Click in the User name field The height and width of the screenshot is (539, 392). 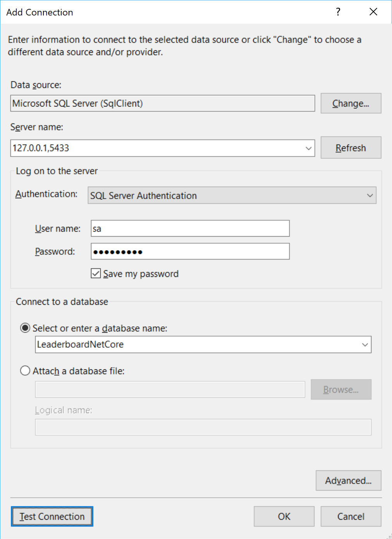pyautogui.click(x=190, y=228)
